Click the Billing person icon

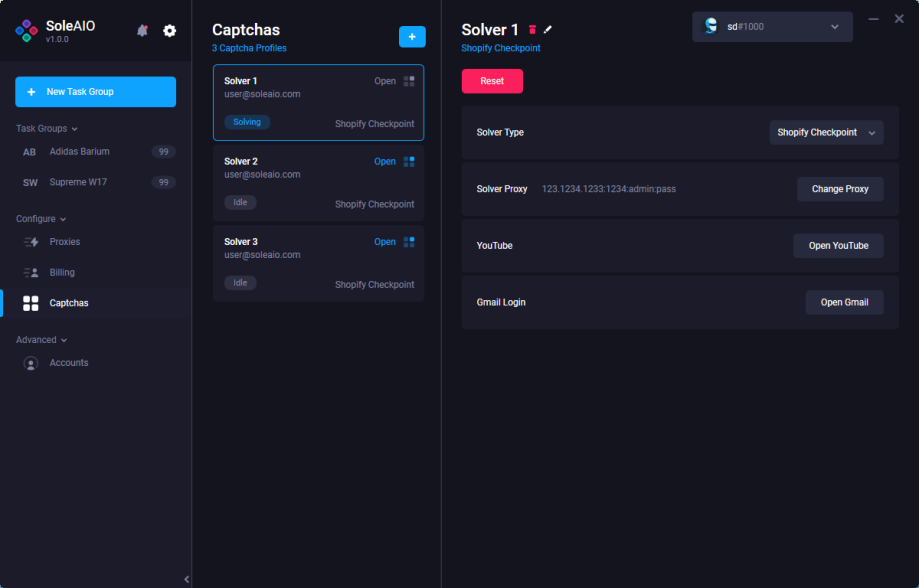30,273
